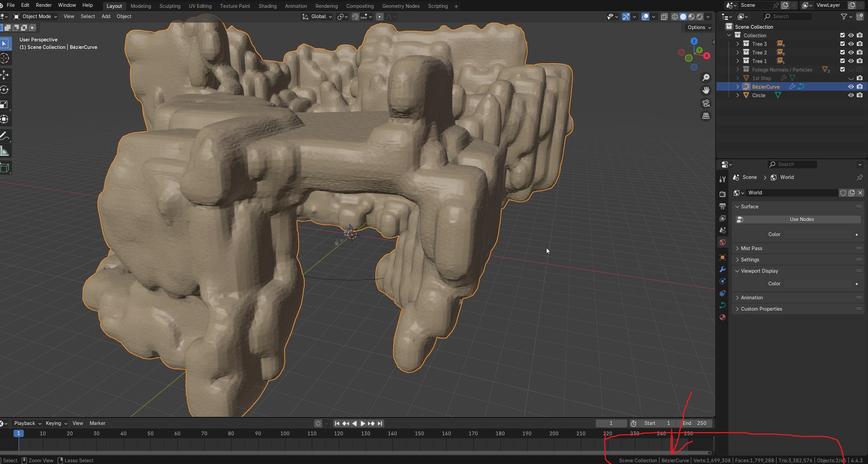Screen dimensions: 868x464
Task: Open the File menu
Action: coord(11,5)
